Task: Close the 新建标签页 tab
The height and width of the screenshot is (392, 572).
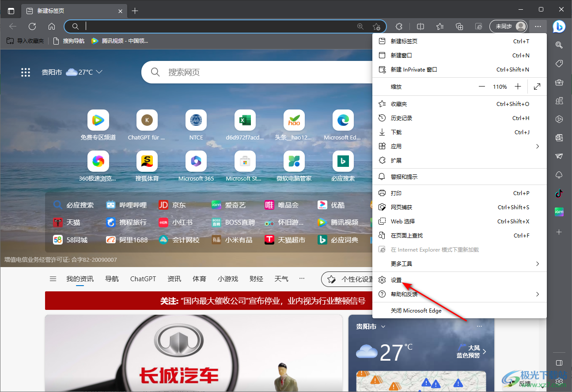Action: point(120,11)
